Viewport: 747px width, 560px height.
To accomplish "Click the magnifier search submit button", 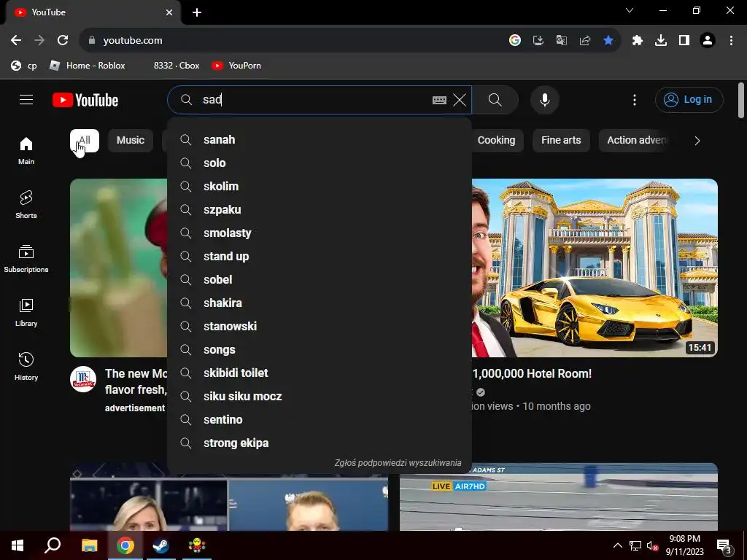I will (495, 100).
